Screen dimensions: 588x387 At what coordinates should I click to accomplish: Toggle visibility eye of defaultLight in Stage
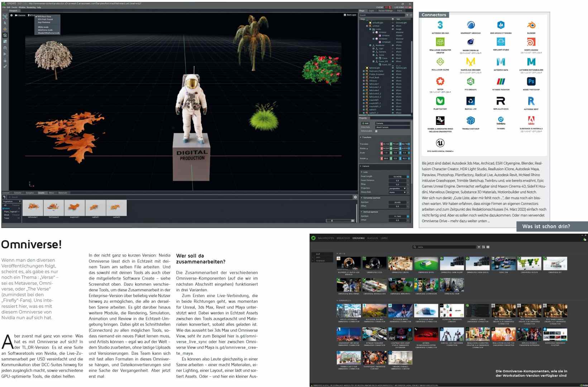click(393, 23)
